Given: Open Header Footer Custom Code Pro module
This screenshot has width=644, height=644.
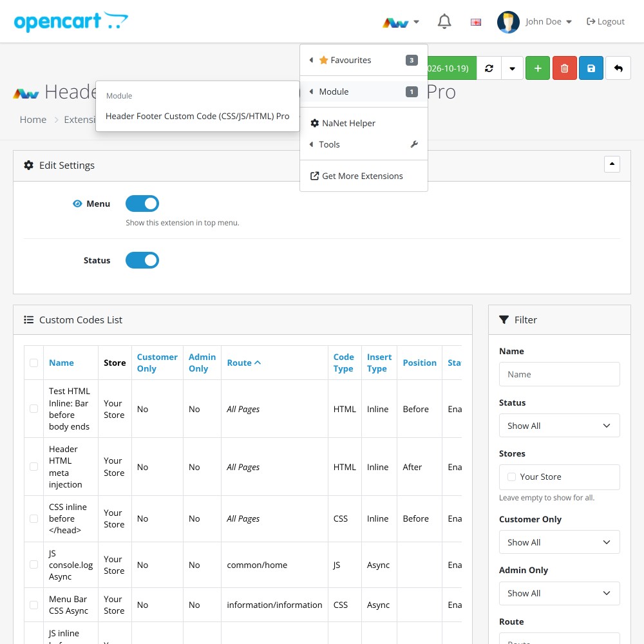Looking at the screenshot, I should 197,116.
